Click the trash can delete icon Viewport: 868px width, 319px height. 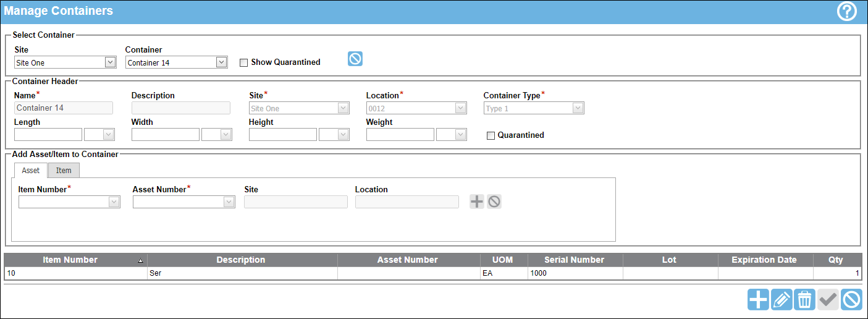click(805, 300)
